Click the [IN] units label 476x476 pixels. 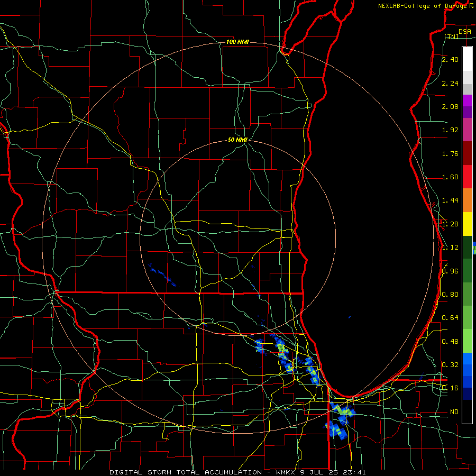[x=452, y=36]
